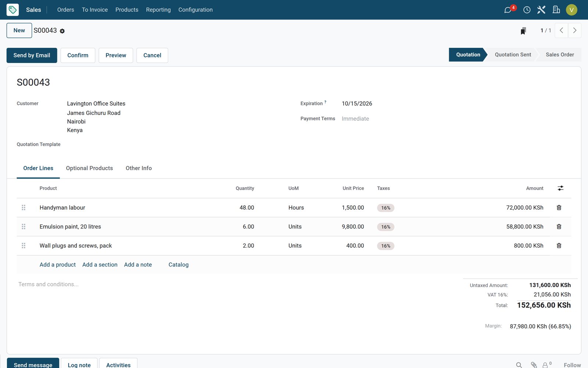Open the Sales app home icon
588x368 pixels.
click(x=12, y=10)
